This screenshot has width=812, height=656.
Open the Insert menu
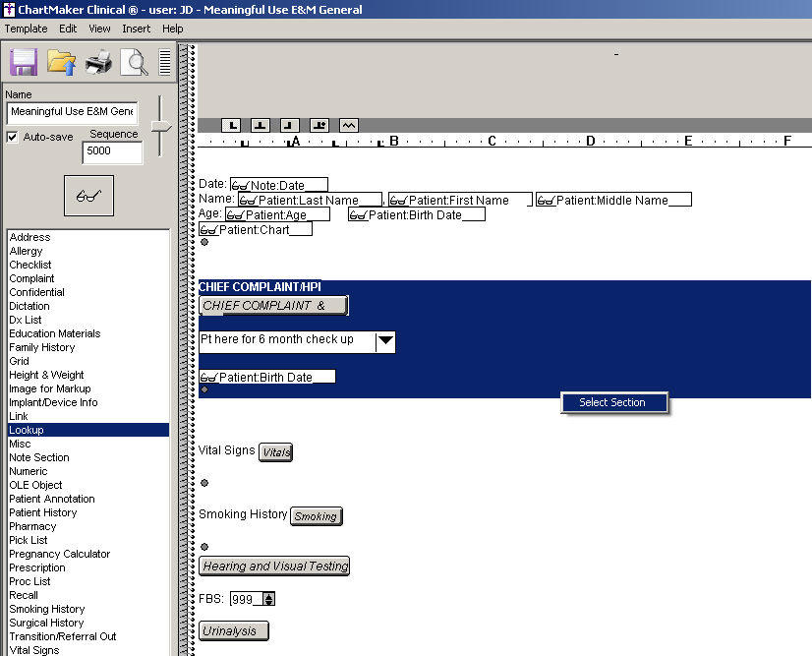(x=136, y=29)
